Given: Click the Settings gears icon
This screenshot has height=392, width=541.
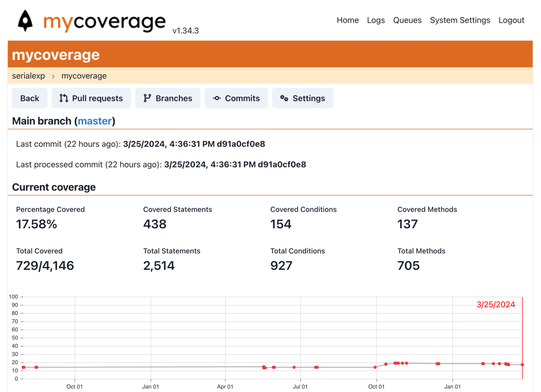Looking at the screenshot, I should pos(285,98).
